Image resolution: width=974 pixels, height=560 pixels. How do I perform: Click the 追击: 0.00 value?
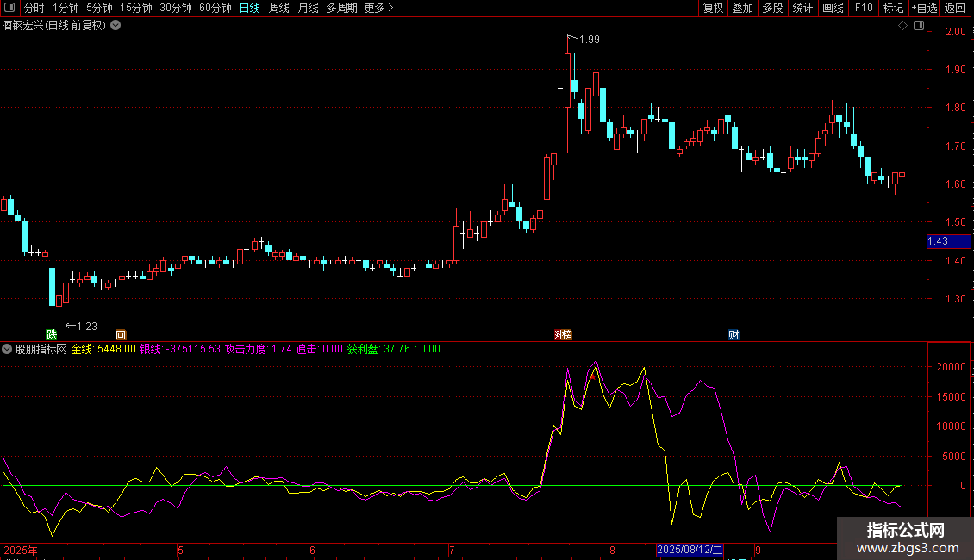click(319, 349)
